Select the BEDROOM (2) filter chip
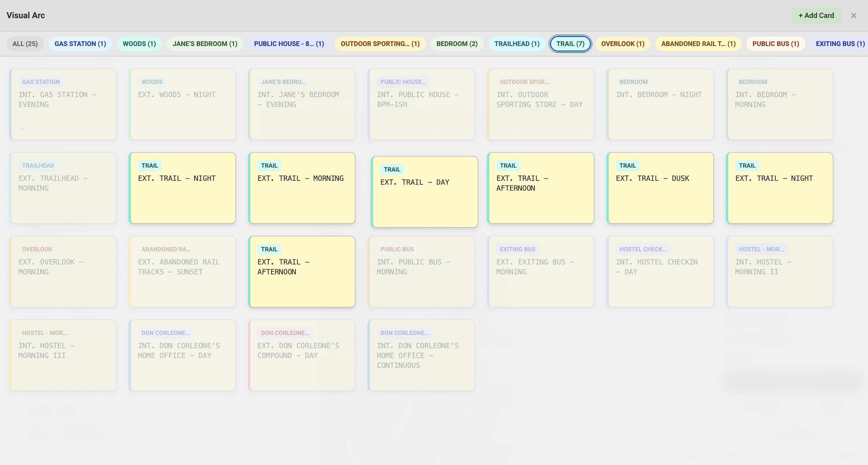868x465 pixels. click(457, 44)
